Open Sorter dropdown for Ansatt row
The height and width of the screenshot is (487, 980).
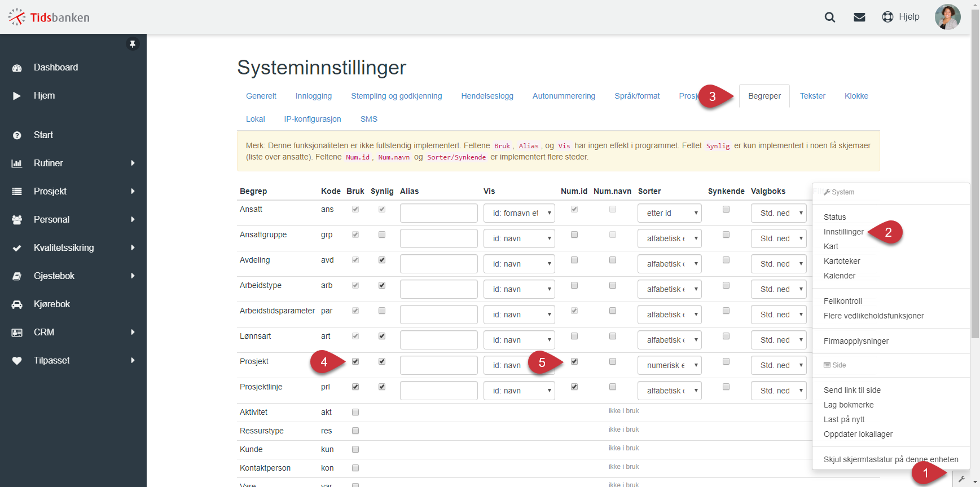coord(670,213)
